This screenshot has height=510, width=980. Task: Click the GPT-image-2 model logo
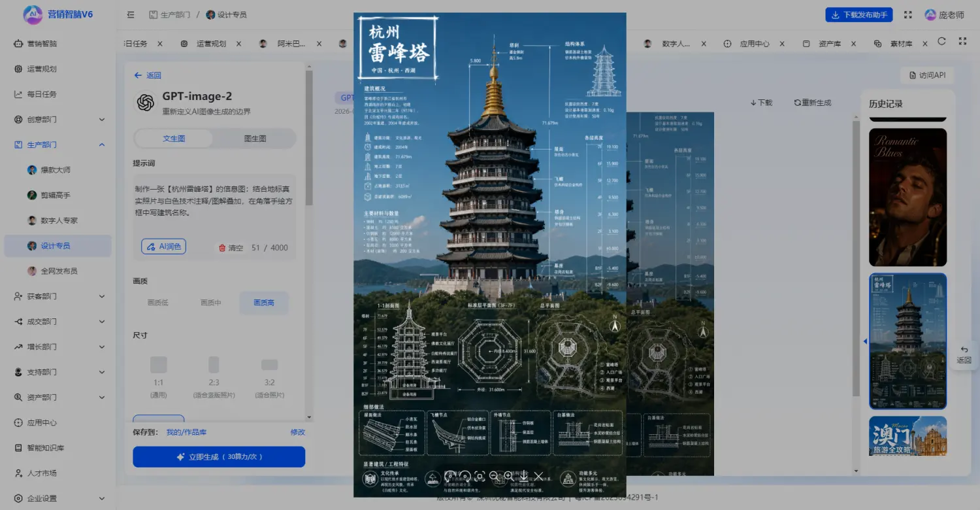click(x=144, y=102)
